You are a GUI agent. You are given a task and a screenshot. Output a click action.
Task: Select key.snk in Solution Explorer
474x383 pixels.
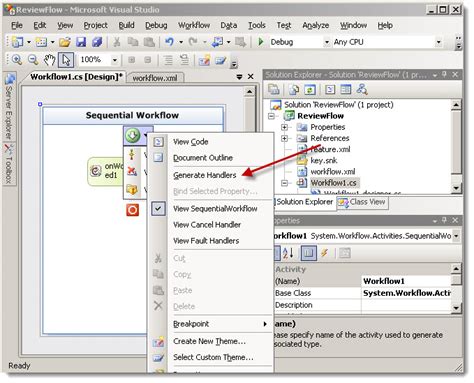tap(323, 161)
